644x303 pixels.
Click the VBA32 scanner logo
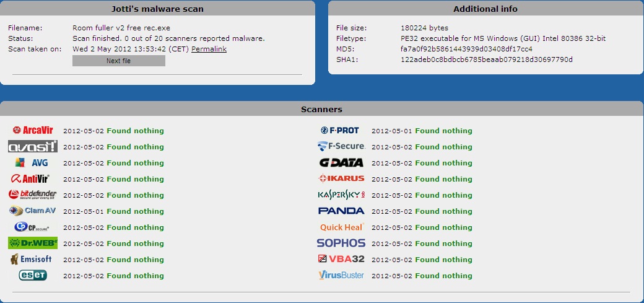pyautogui.click(x=341, y=259)
